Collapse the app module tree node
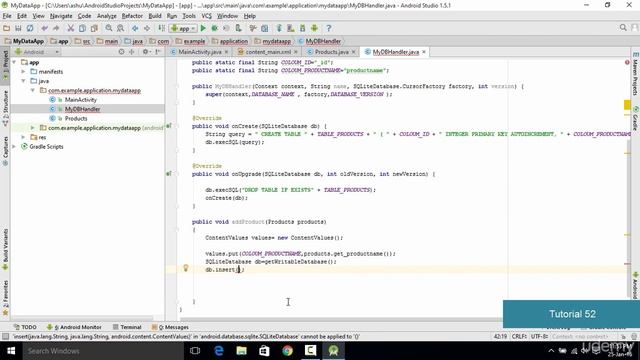Viewport: 640px width, 360px height. (x=14, y=62)
